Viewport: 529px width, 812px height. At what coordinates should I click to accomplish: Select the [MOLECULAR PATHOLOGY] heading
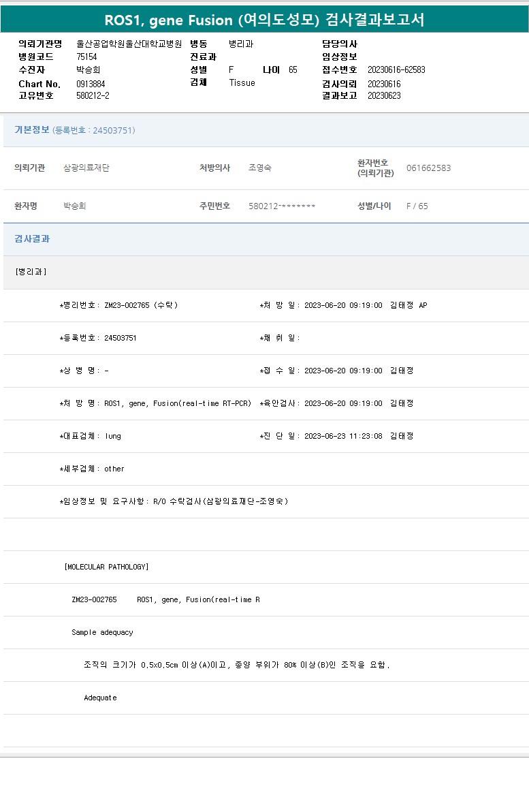tap(106, 567)
